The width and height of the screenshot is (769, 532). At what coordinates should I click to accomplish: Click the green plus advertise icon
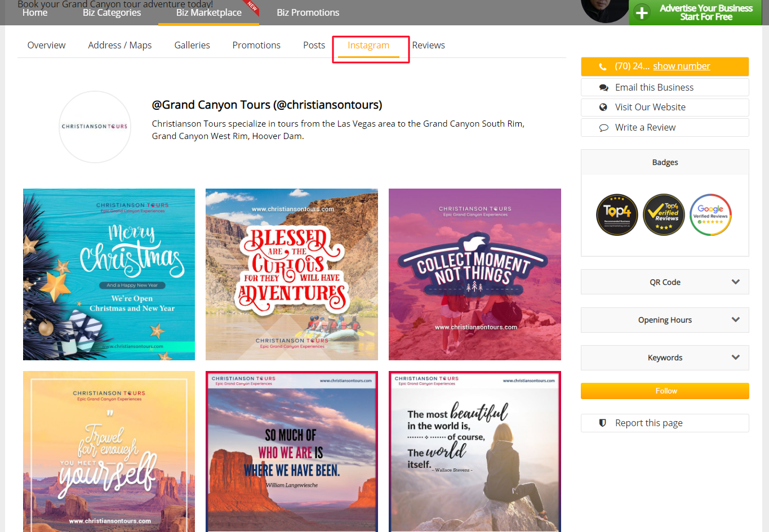pos(642,12)
